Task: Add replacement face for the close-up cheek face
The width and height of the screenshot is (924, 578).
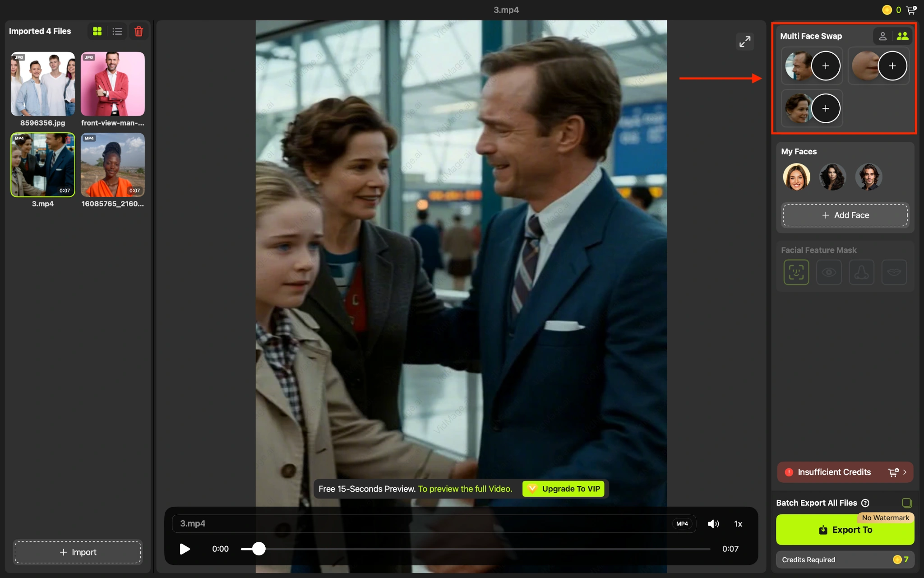Action: (892, 66)
